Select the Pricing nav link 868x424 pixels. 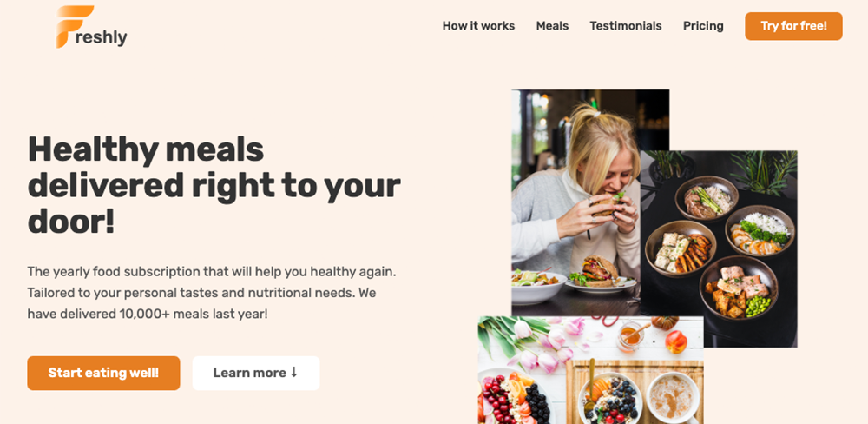(703, 26)
